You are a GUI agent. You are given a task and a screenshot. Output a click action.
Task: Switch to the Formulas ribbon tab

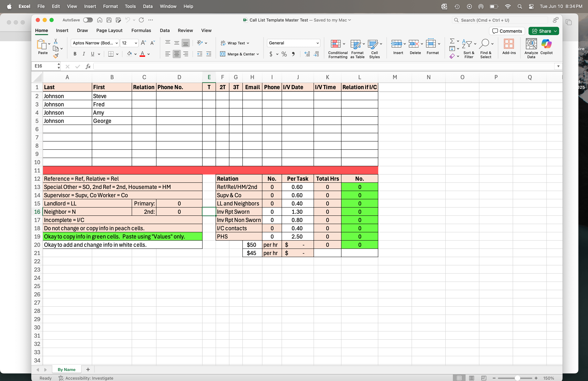[x=141, y=30]
